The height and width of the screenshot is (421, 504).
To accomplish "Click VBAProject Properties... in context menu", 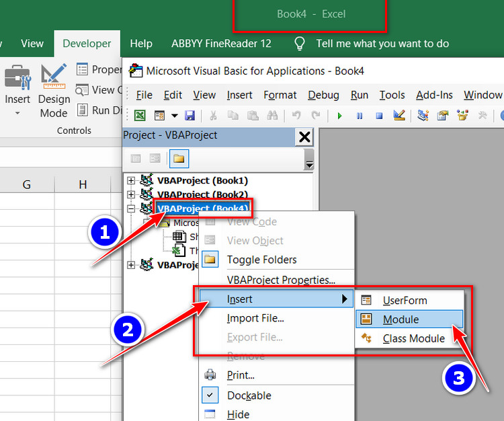I will point(281,280).
